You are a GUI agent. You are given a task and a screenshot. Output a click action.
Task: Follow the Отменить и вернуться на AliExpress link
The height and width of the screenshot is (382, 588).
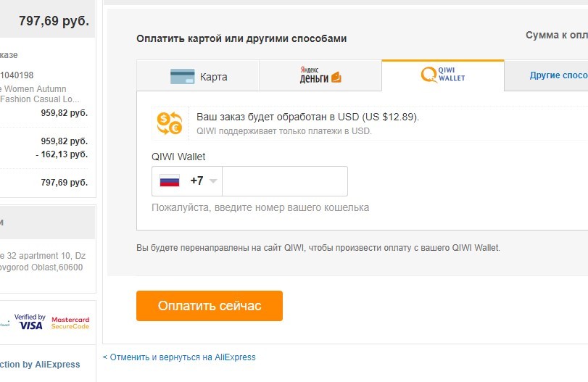click(179, 357)
